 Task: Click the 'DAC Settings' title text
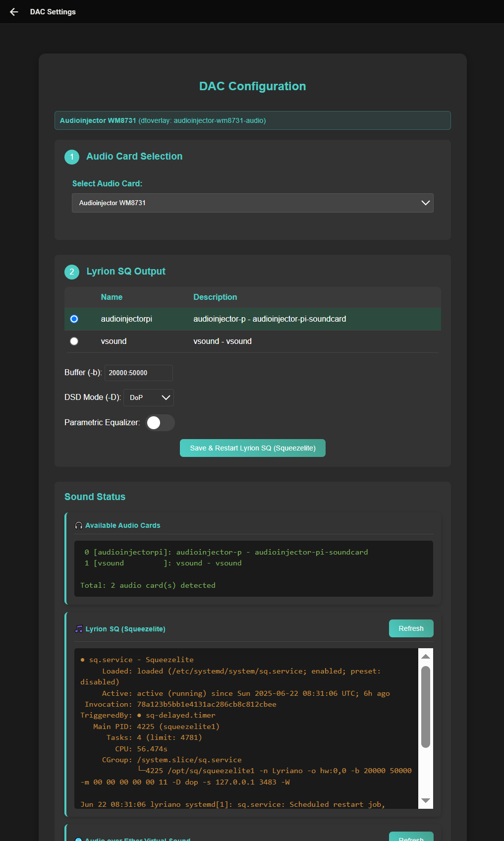tap(53, 12)
